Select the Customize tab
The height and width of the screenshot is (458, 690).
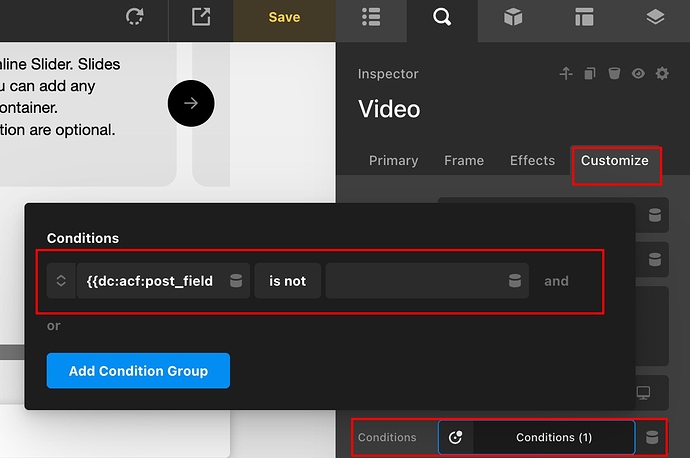click(614, 161)
